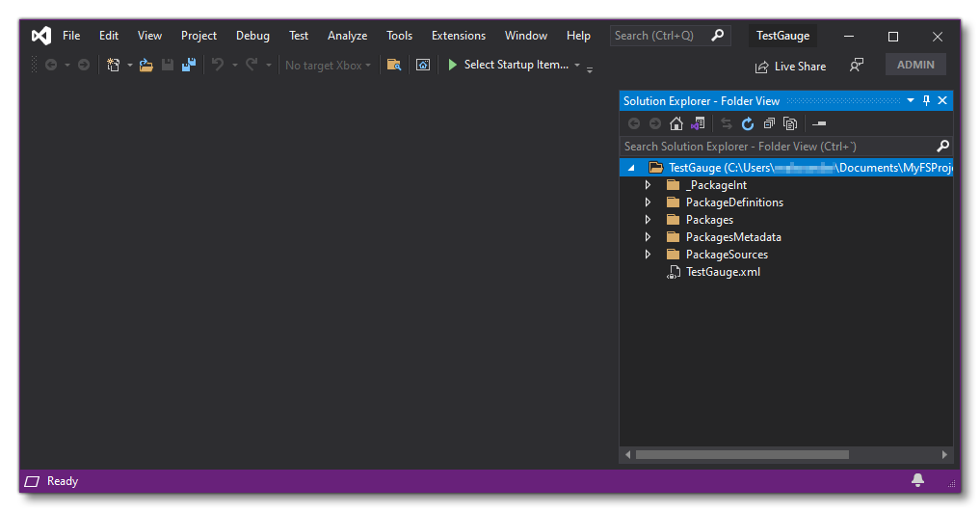Click the Solution Explorer Properties icon
This screenshot has height=512, width=980.
coord(819,123)
